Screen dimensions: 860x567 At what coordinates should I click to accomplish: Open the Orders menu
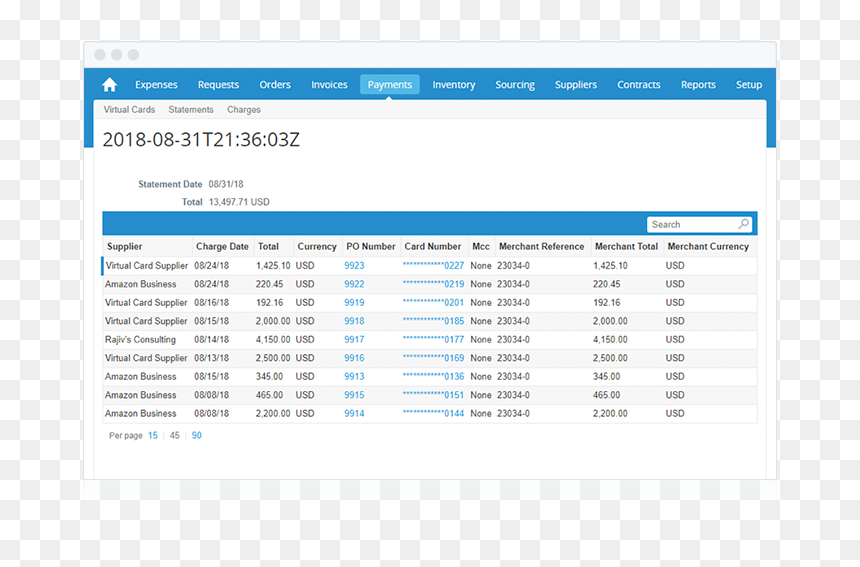275,84
